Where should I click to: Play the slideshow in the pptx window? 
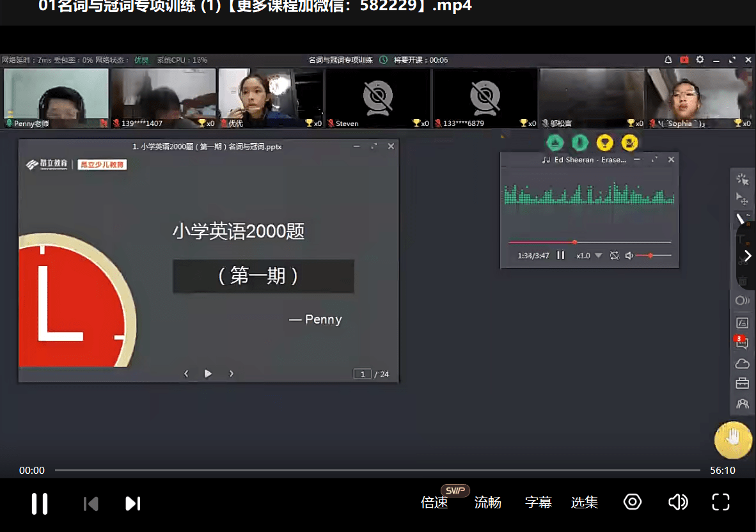coord(208,373)
